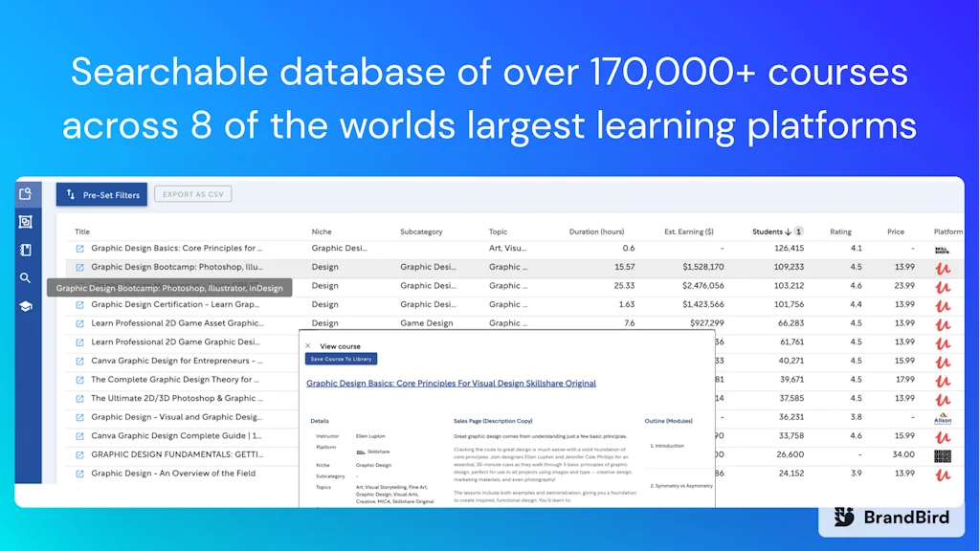This screenshot has width=980, height=551.
Task: Click '1. Introduction' in Outline modules
Action: click(x=667, y=446)
